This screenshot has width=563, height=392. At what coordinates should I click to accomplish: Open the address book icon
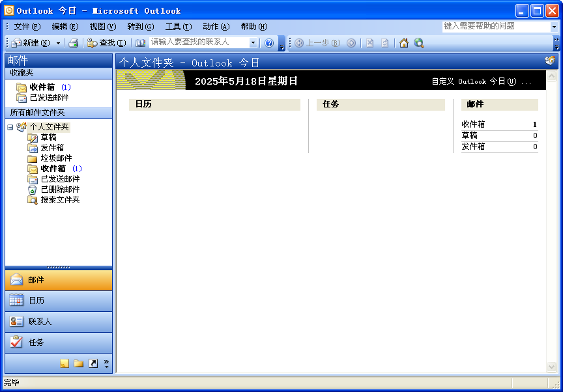pos(140,43)
